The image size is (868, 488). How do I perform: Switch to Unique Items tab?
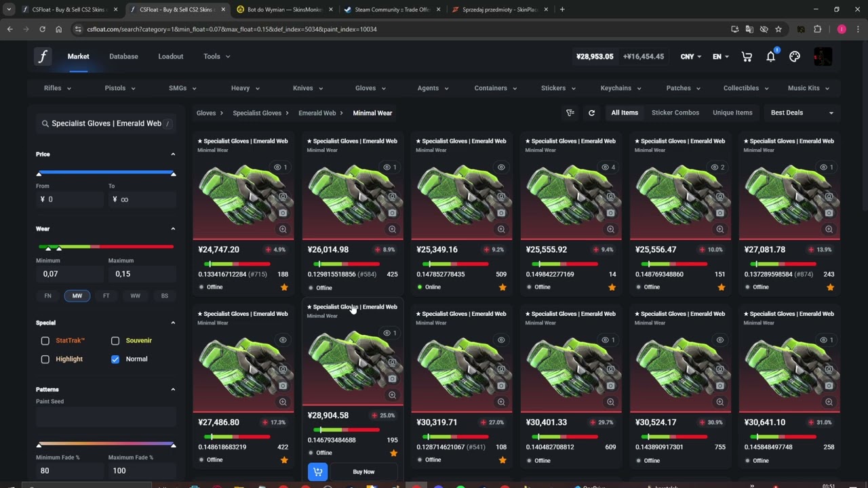coord(732,113)
